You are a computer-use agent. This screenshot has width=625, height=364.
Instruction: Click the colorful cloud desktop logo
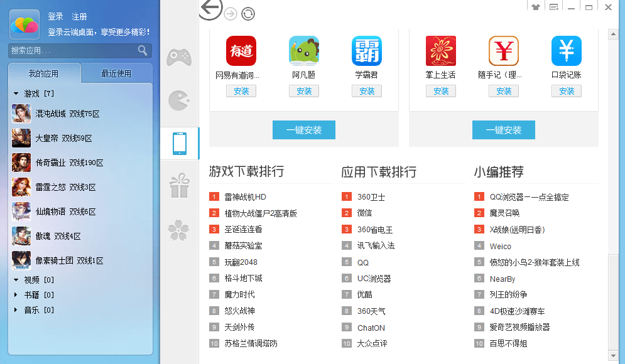coord(24,24)
